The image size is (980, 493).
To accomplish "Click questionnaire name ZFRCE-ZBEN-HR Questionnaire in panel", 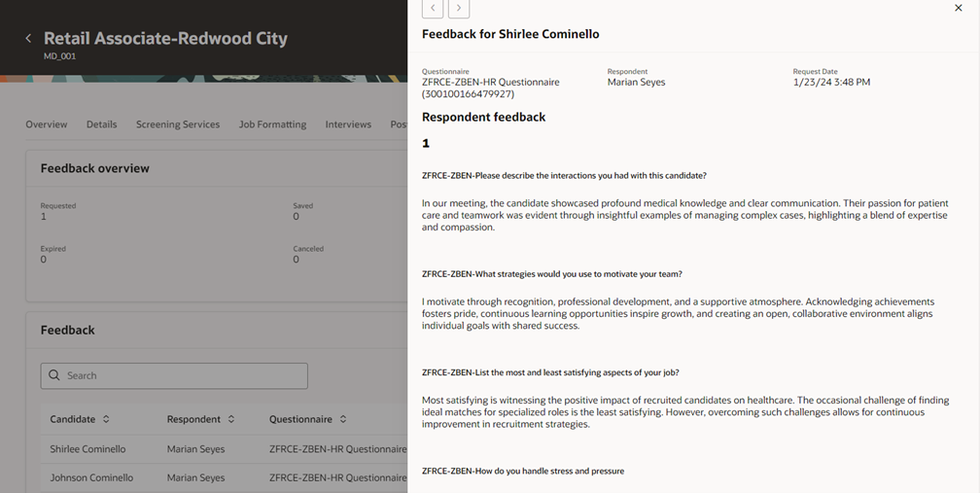I will (491, 83).
